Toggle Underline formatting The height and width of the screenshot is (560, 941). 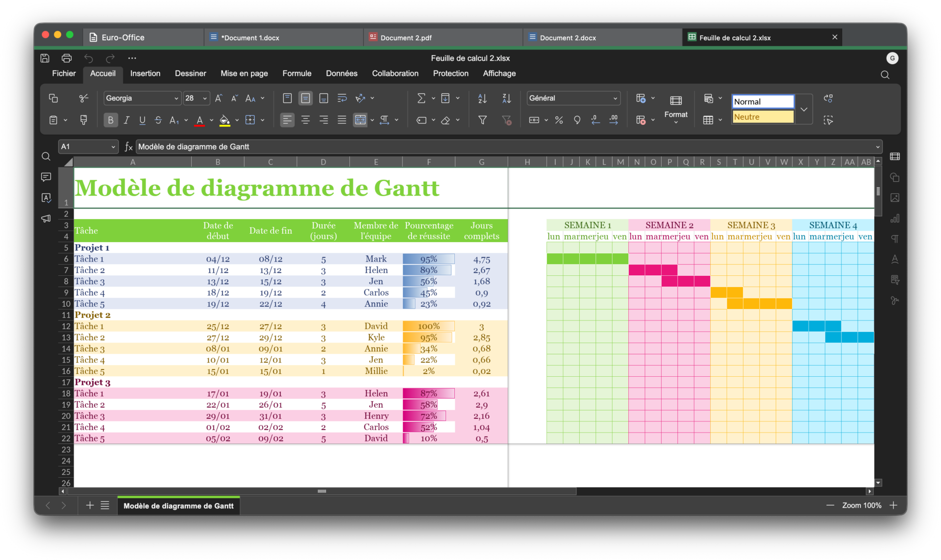[x=142, y=120]
